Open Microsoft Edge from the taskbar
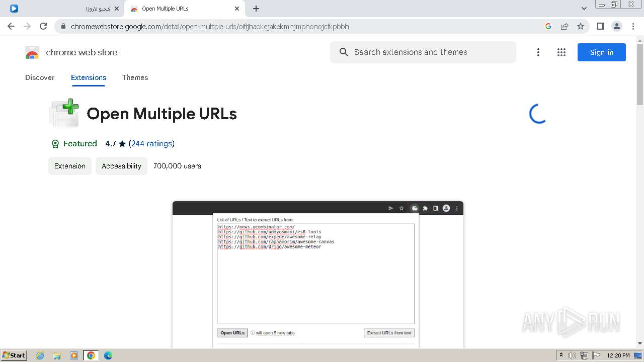644x362 pixels. (108, 355)
